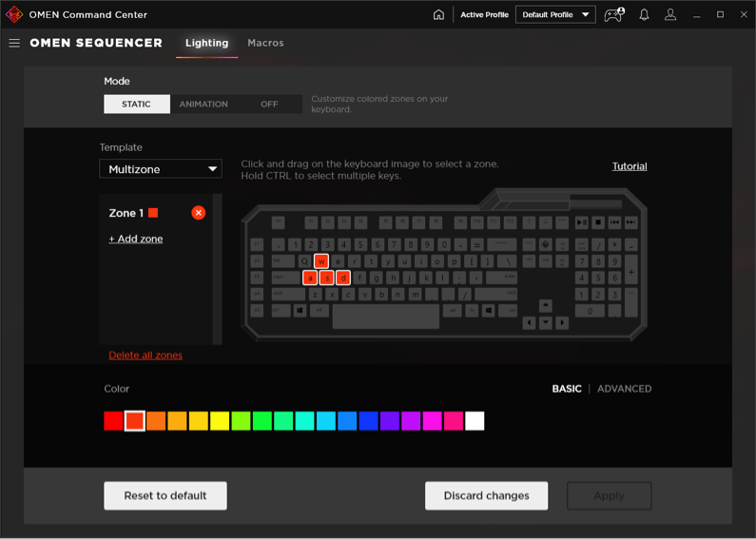Open the notifications bell
This screenshot has height=539, width=756.
point(644,15)
